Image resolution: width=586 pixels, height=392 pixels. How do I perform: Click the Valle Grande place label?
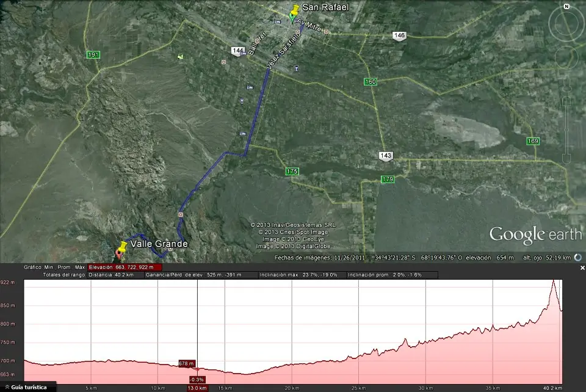click(159, 244)
